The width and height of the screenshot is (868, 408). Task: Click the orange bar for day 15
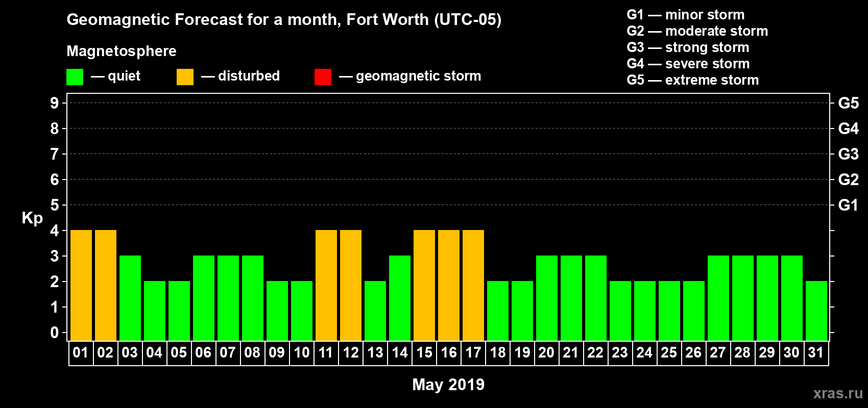point(424,285)
